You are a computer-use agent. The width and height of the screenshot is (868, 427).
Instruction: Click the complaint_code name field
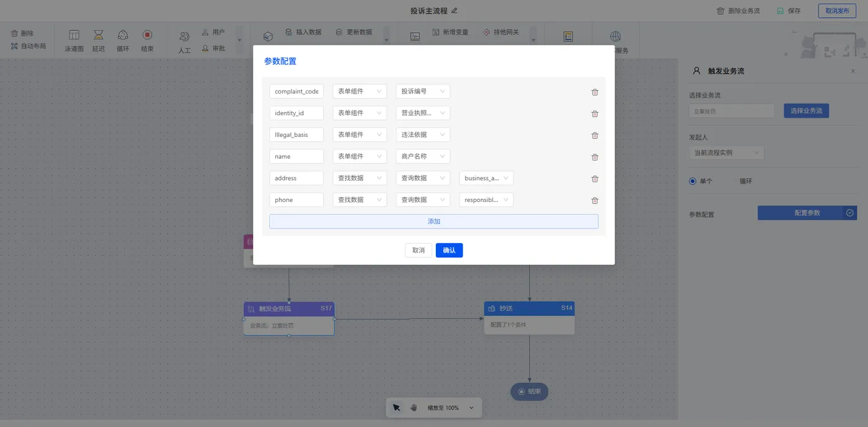pyautogui.click(x=296, y=91)
